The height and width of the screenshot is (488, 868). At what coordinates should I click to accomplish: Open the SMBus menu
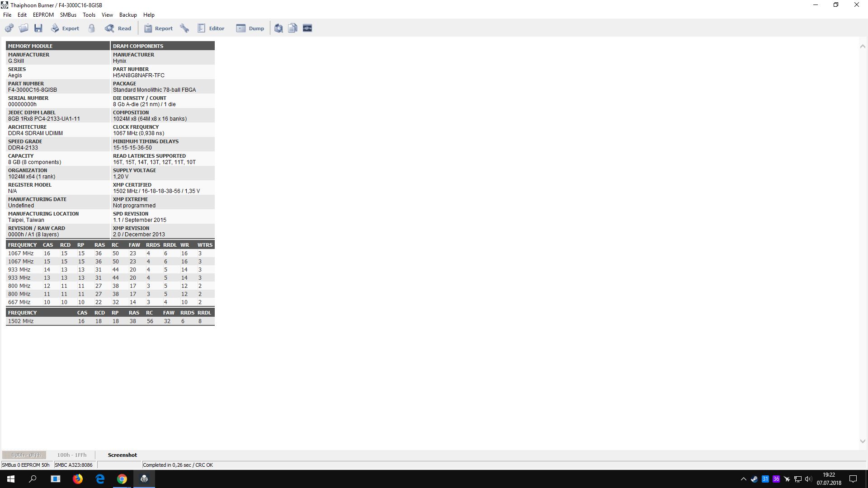tap(68, 15)
